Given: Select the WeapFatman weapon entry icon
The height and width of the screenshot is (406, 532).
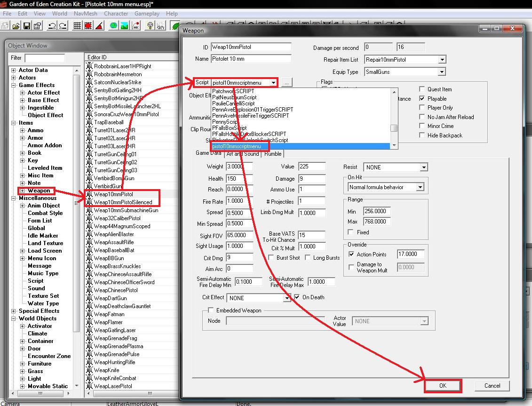Looking at the screenshot, I should coord(89,314).
